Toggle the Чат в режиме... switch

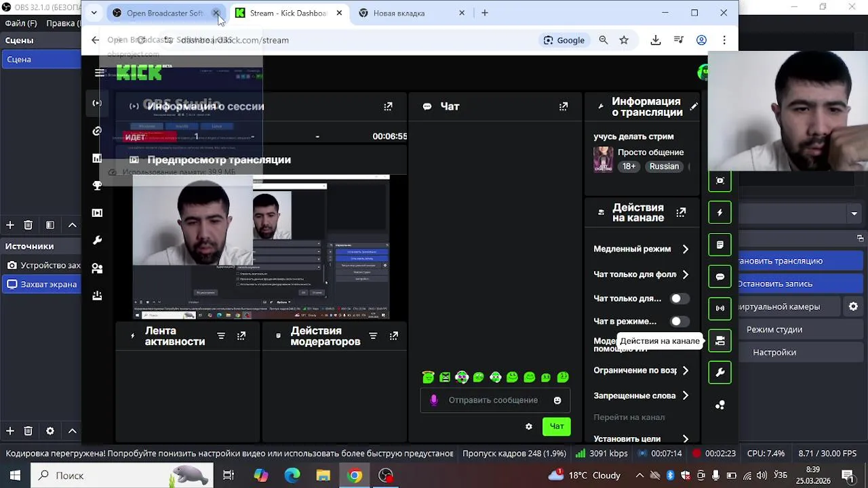click(679, 322)
